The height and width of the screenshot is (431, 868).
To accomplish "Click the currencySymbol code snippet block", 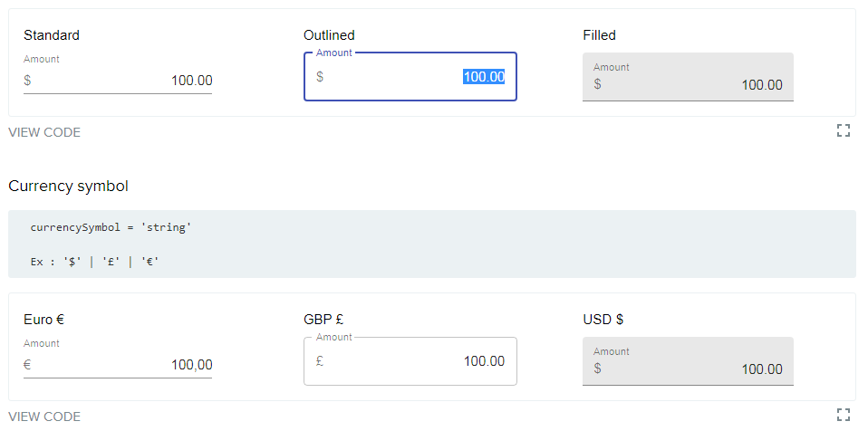I will [x=431, y=244].
